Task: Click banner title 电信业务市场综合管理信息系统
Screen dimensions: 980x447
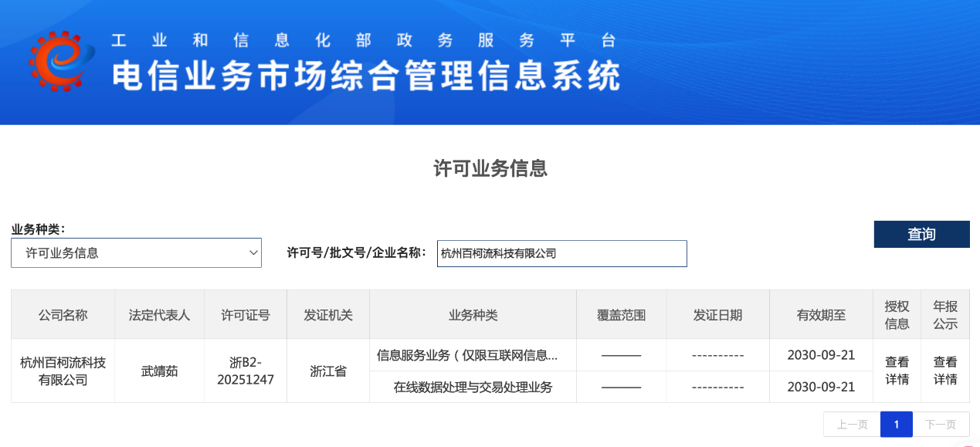Action: coord(366,76)
